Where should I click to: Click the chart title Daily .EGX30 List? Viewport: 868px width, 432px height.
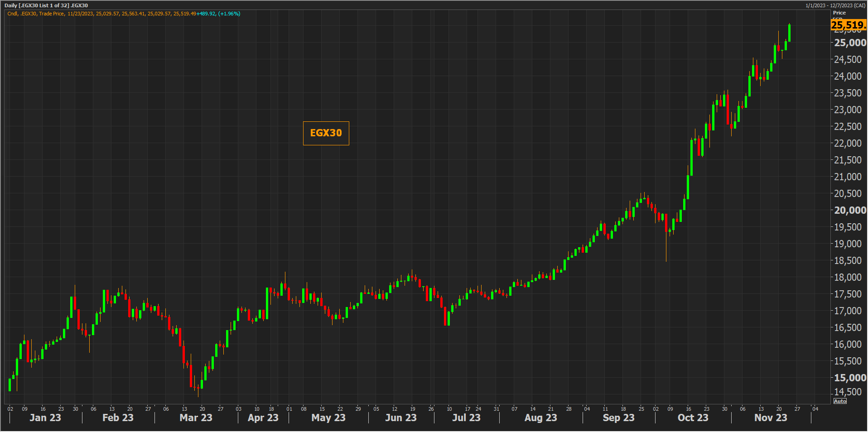pos(46,5)
